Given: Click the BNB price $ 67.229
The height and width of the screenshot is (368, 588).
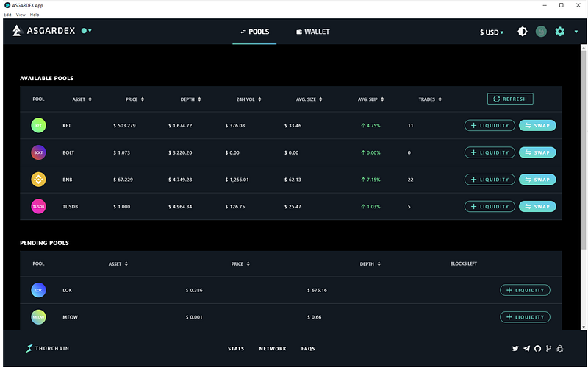Looking at the screenshot, I should point(123,180).
